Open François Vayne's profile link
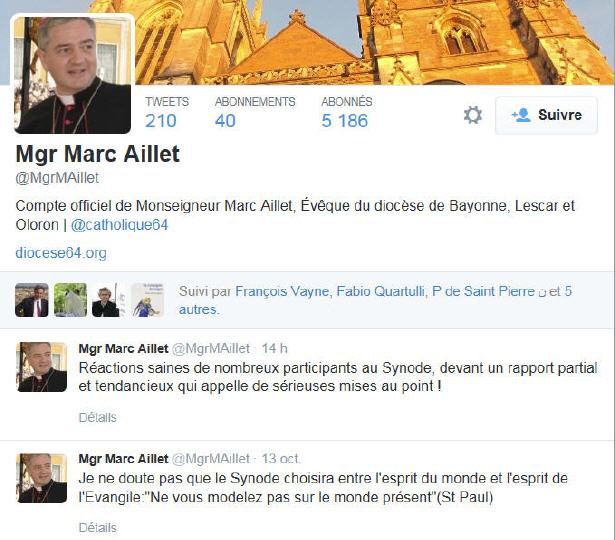Screen dimensions: 615x540 coord(282,291)
